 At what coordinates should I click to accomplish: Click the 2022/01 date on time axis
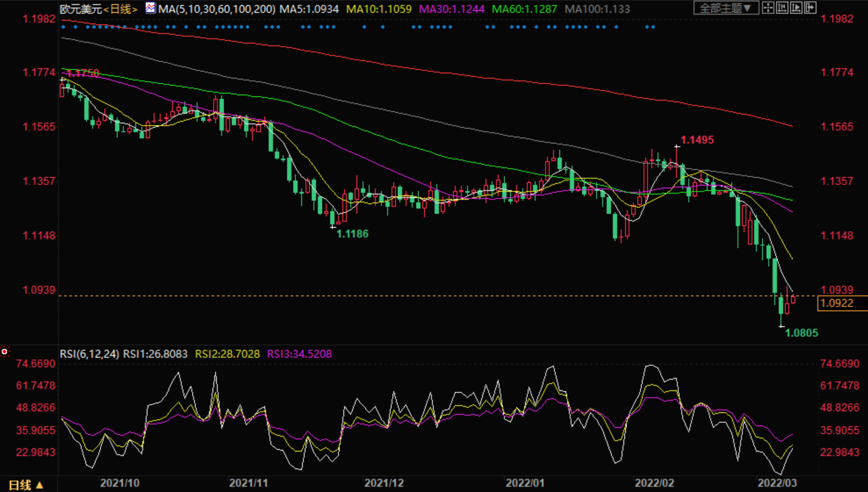pyautogui.click(x=525, y=483)
